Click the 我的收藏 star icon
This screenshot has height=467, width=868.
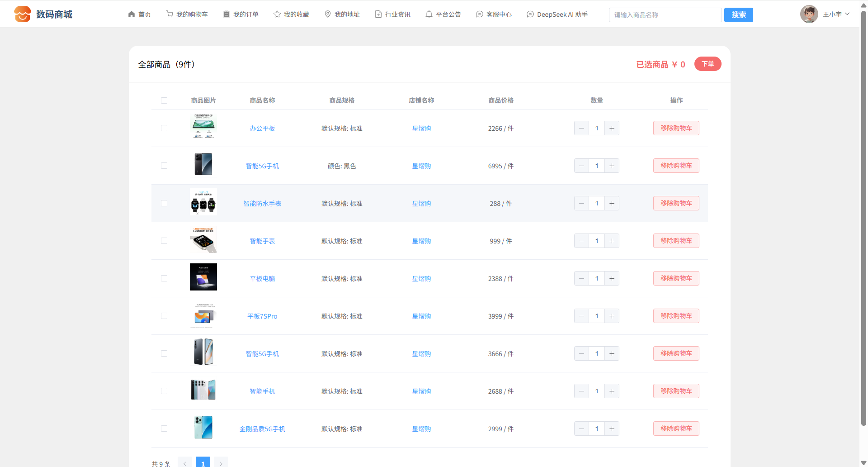click(x=277, y=14)
